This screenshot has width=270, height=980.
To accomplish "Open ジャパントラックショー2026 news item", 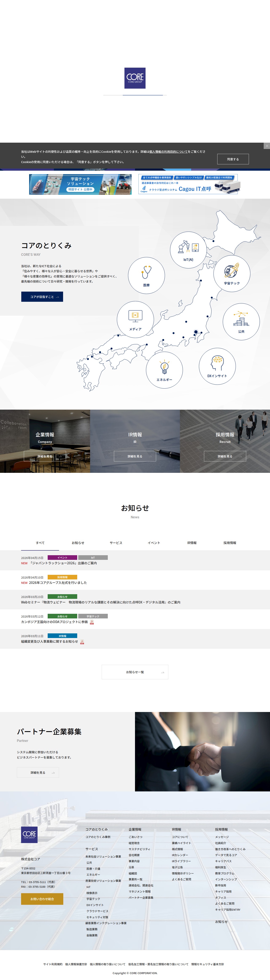I will click(x=63, y=563).
